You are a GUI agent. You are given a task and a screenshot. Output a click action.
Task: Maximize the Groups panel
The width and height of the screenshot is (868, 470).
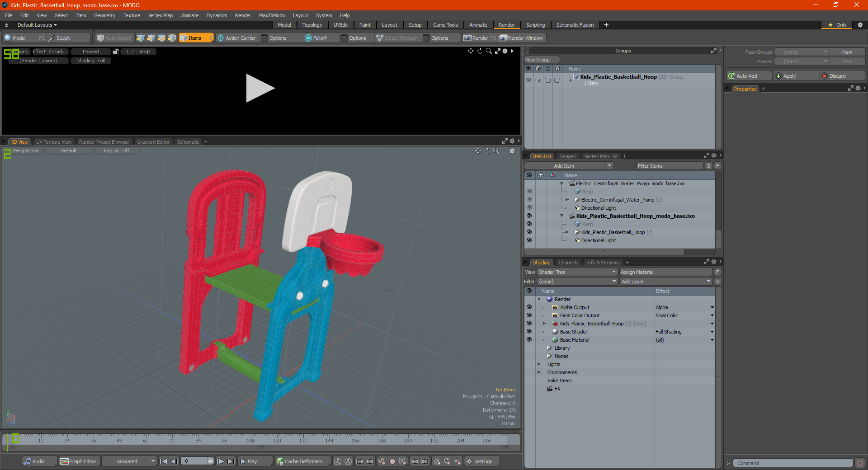(713, 51)
